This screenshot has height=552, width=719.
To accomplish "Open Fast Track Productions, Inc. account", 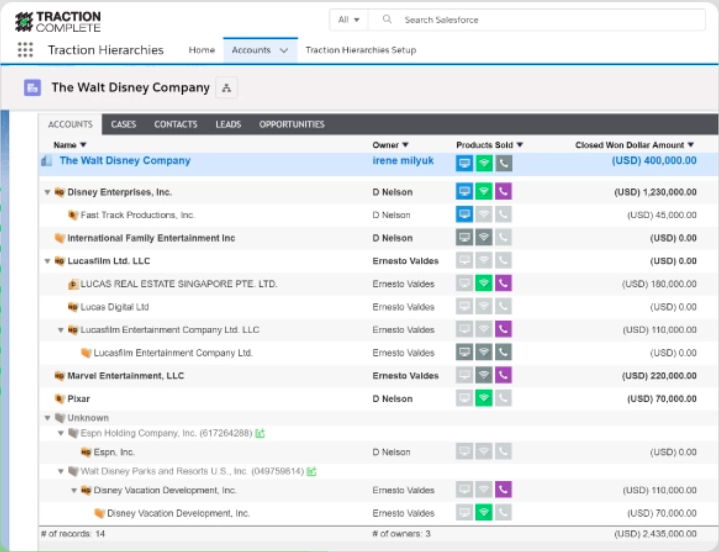I will [x=138, y=215].
